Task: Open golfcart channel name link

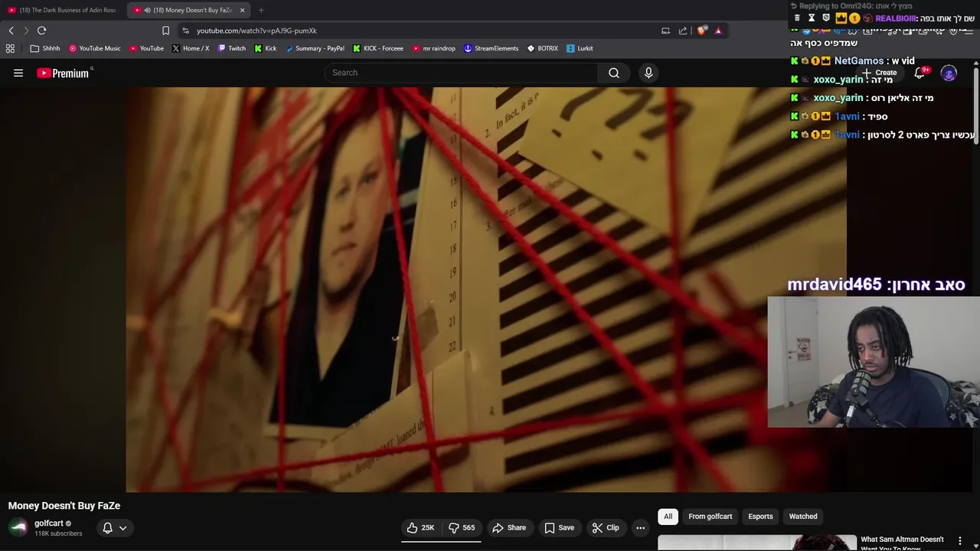Action: click(x=48, y=523)
